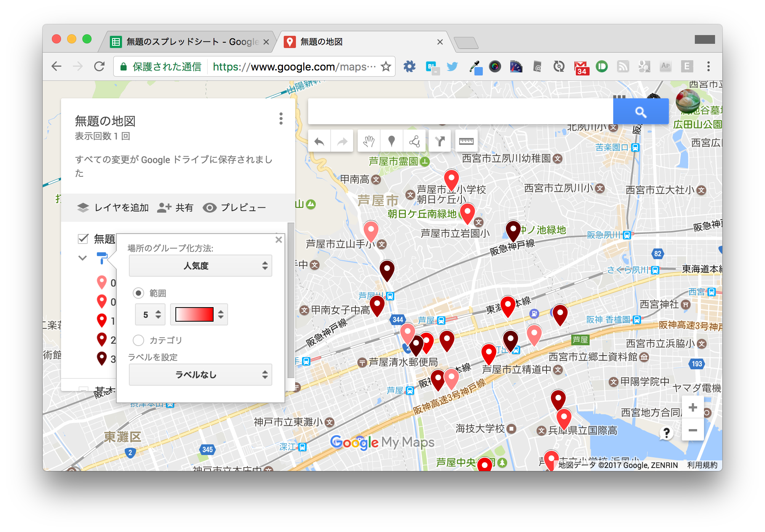Screen dimensions: 765x532
Task: Close the 無題のスプレッドシート tab
Action: tap(266, 42)
